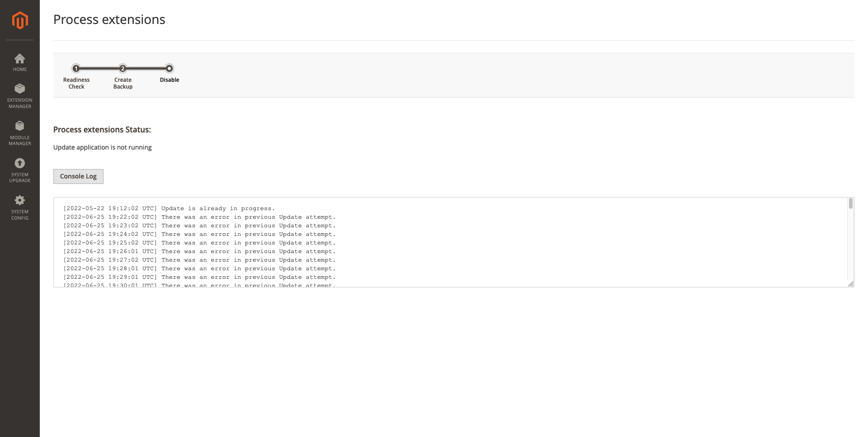The width and height of the screenshot is (868, 437).
Task: Open Module Manager via its sidebar icon
Action: pos(19,126)
